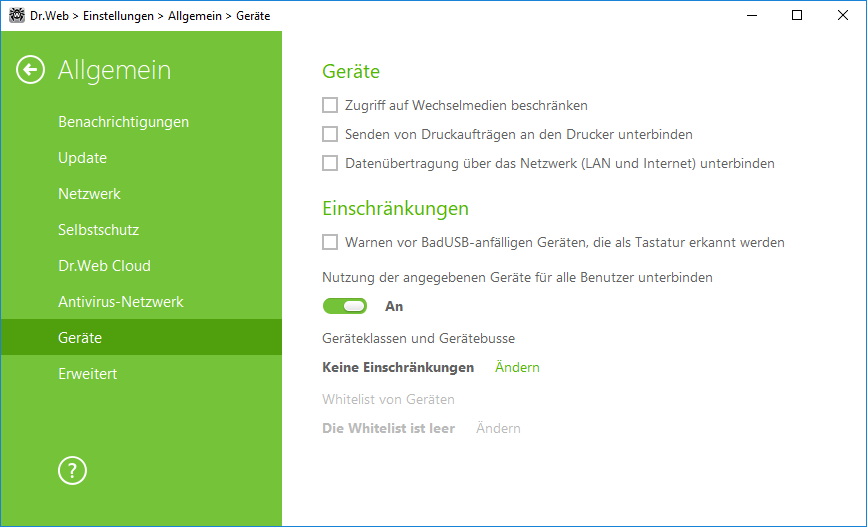Tick Datenübertragung über das Netzwerk unterbinden
Screen dimensions: 867x527
coord(330,163)
